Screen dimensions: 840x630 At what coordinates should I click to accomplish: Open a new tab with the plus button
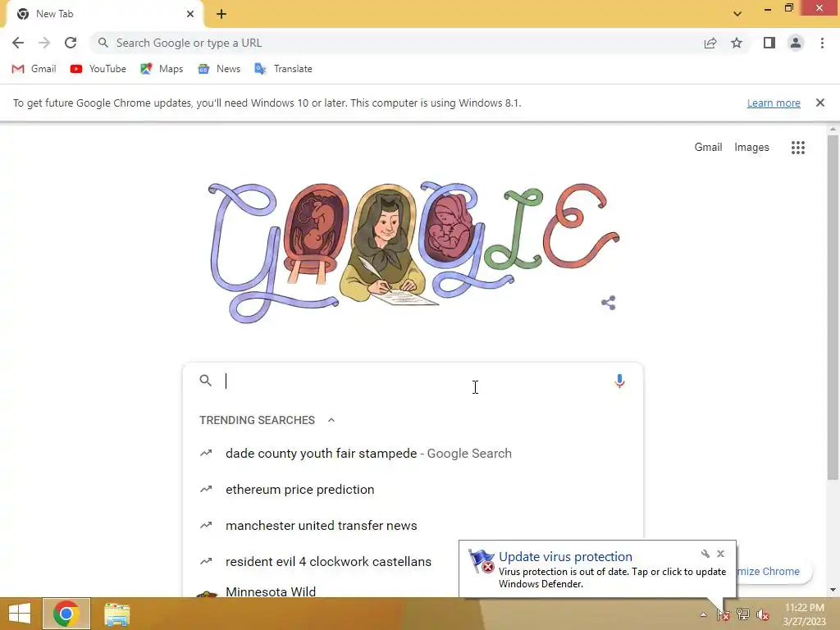[221, 14]
